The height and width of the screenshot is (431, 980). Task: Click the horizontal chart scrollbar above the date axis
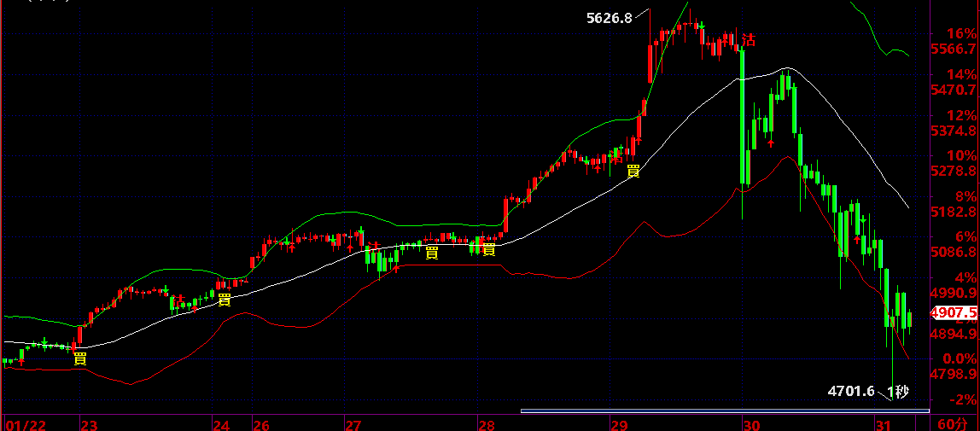tap(713, 412)
